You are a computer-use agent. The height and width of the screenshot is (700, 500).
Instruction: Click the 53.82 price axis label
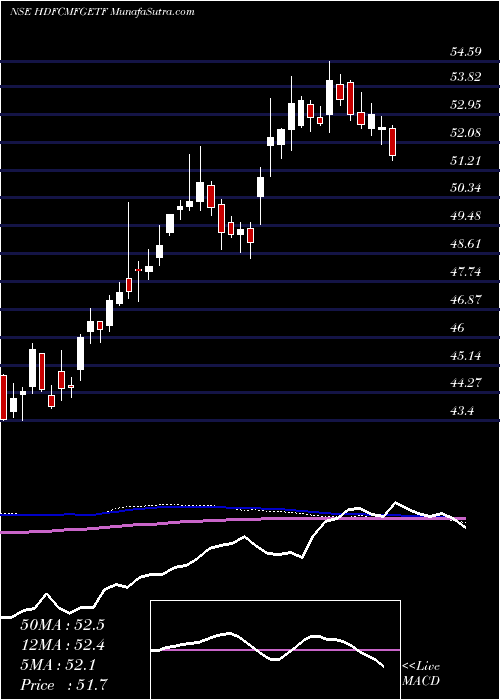tap(466, 77)
